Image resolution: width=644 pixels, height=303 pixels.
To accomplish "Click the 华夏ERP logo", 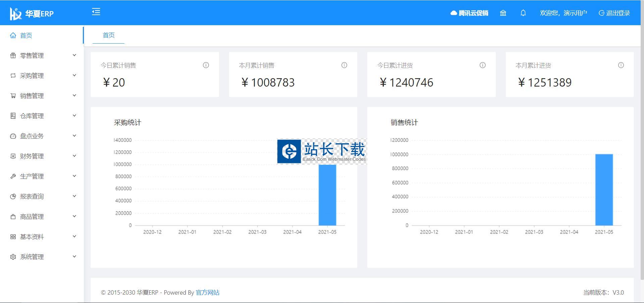I will pyautogui.click(x=32, y=13).
